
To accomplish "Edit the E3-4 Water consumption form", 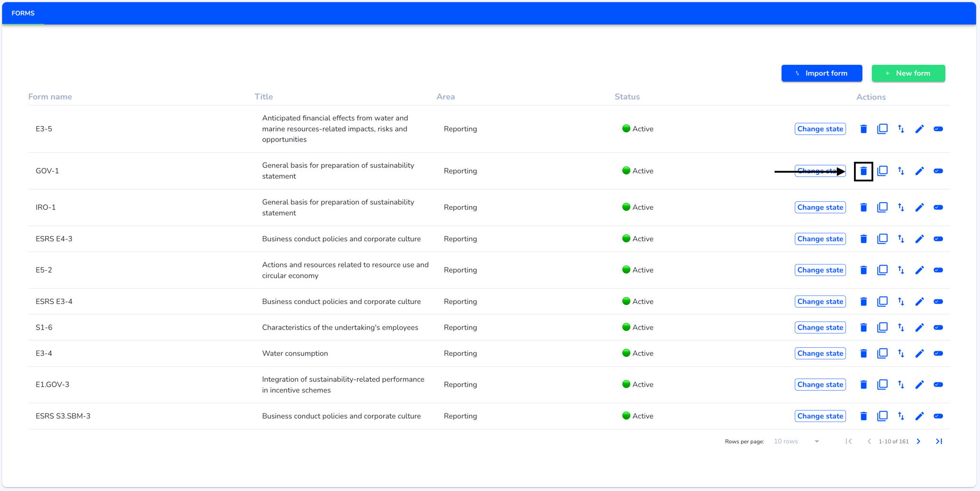I will [920, 354].
